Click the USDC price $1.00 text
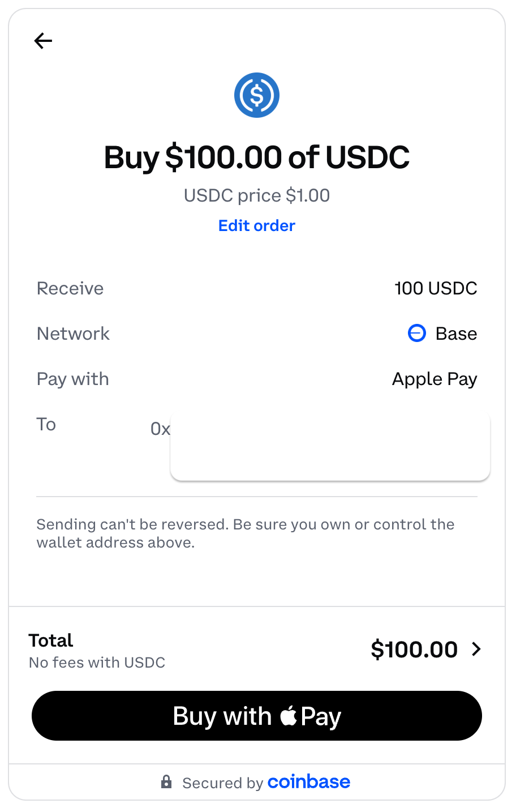This screenshot has height=812, width=516. click(257, 195)
